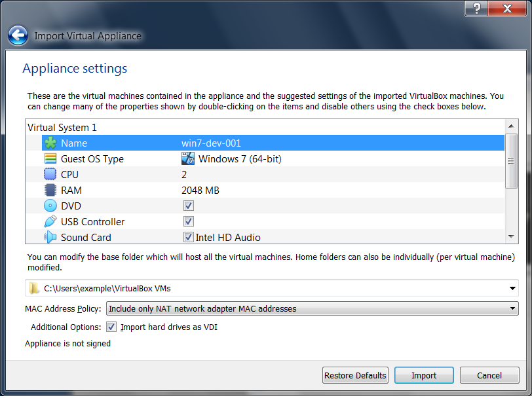Click the Guest OS Type row icon
532x402 pixels.
pos(50,158)
